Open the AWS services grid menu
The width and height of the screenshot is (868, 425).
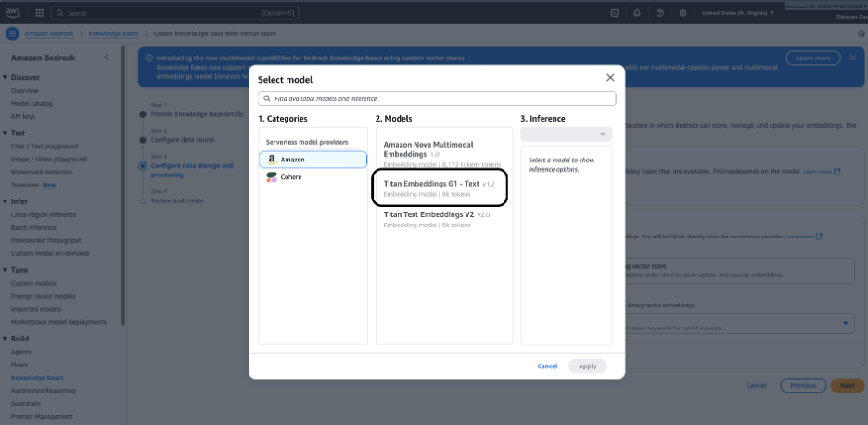coord(39,13)
